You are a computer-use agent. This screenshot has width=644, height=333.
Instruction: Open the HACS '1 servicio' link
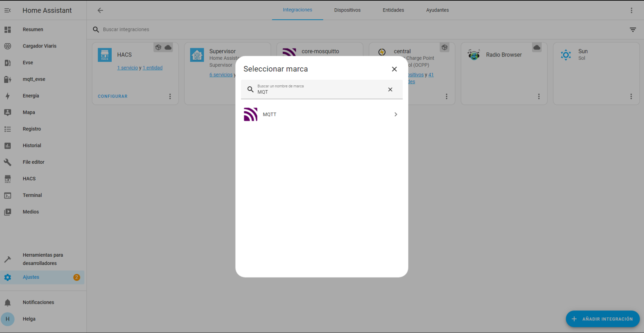[x=128, y=68]
